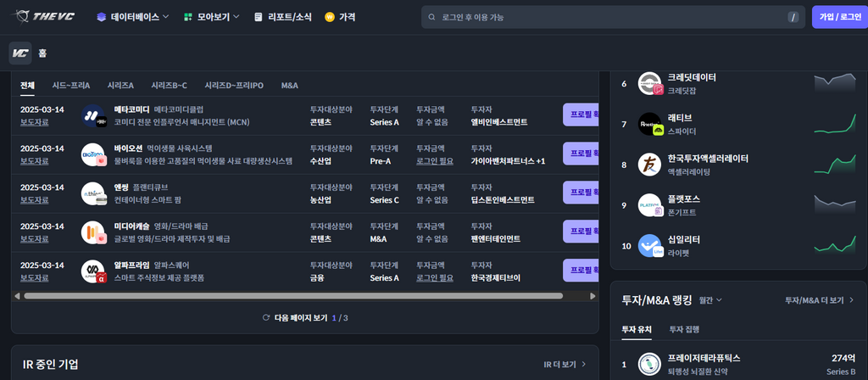Click investor 가이아벤처파트너스 +1

point(509,161)
